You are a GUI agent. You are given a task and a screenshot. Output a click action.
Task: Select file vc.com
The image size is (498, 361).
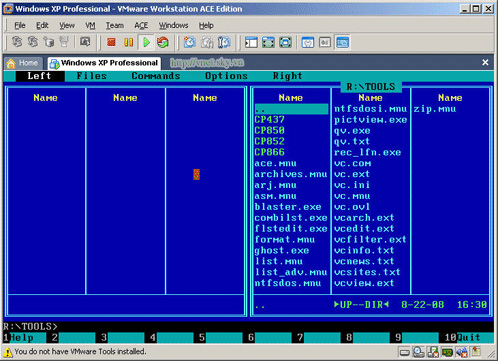(x=352, y=163)
